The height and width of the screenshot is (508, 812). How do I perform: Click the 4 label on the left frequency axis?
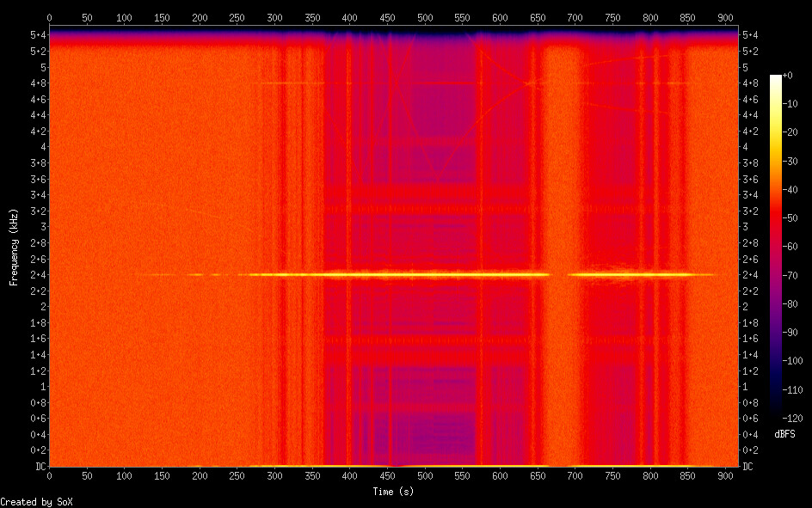[x=41, y=147]
